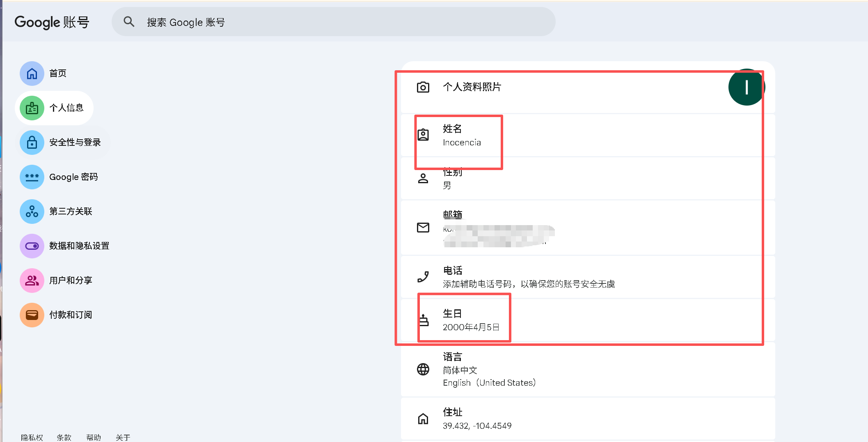
Task: Open 数据和隐私设置 toggle-shaped icon
Action: pyautogui.click(x=32, y=246)
